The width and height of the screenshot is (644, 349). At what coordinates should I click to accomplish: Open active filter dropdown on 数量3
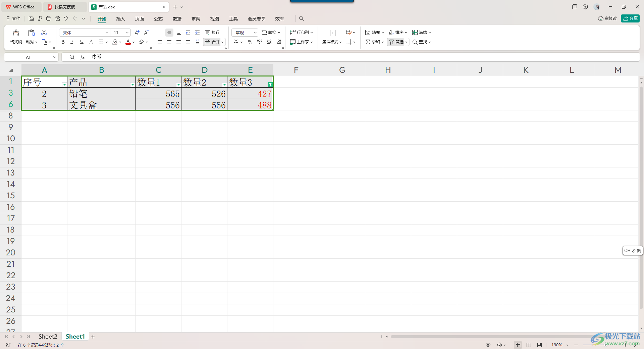270,85
